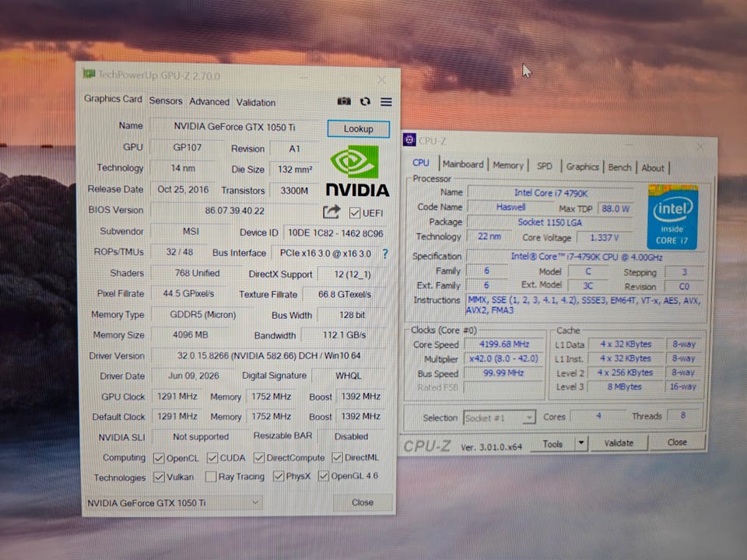Click the Intel Core i7 4790K name field
This screenshot has width=747, height=560.
tap(550, 193)
